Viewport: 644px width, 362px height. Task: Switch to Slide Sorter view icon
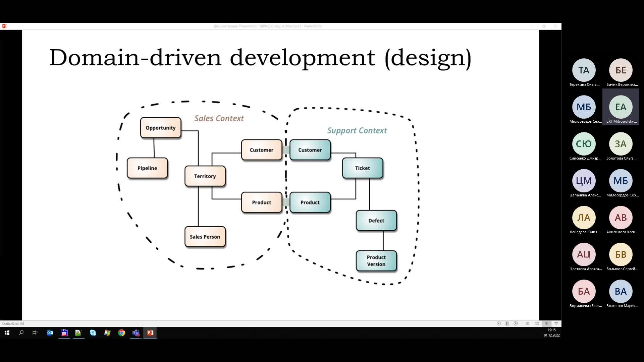click(537, 323)
